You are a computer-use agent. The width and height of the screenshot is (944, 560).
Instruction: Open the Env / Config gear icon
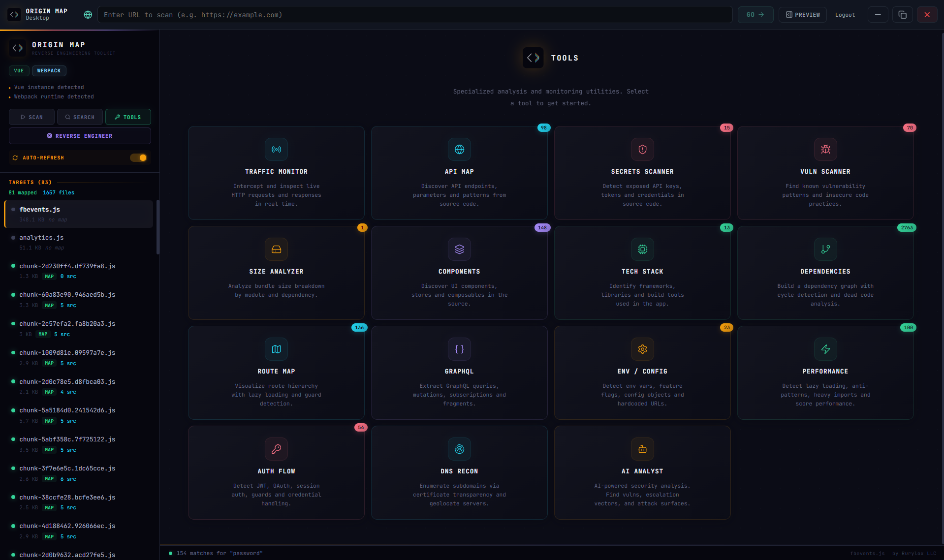click(642, 349)
